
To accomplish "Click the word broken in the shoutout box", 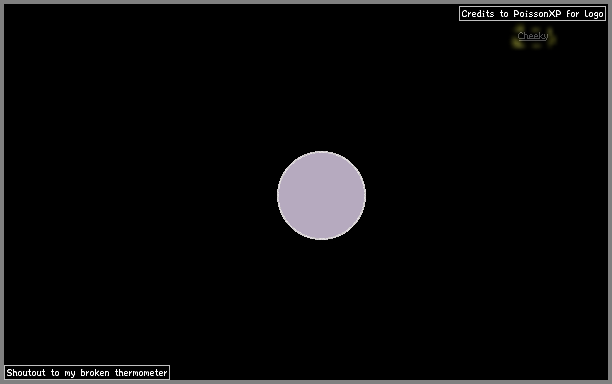I will tap(95, 373).
